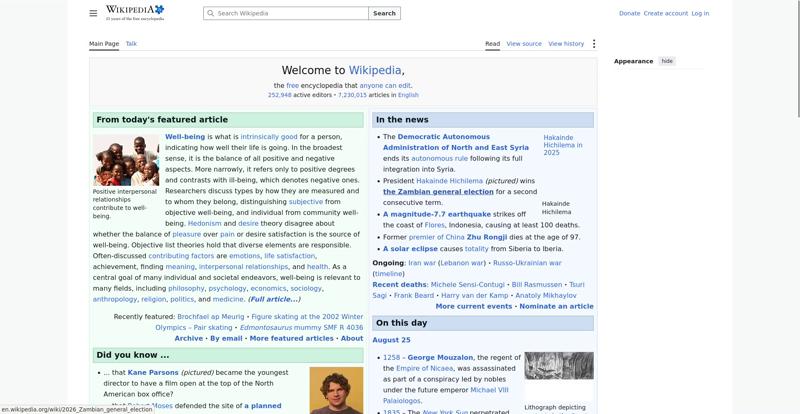800x414 pixels.
Task: Open the Brochfael ap Meurig link
Action: [x=211, y=317]
